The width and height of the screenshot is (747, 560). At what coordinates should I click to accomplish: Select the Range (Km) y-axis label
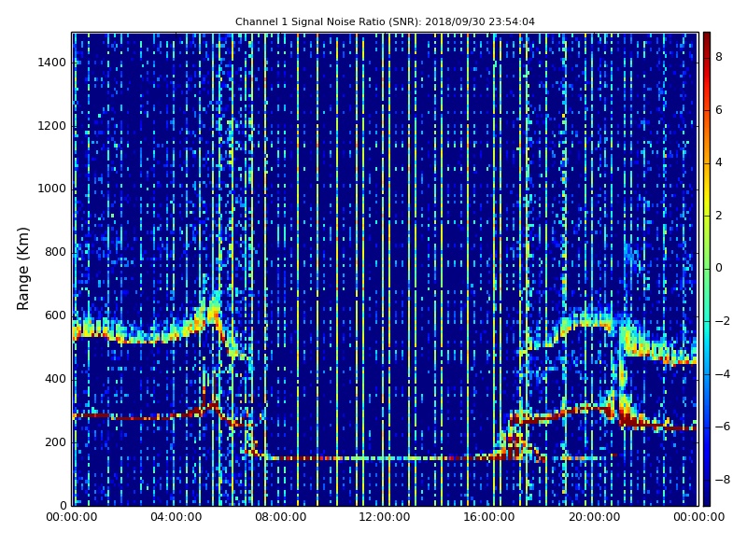point(22,269)
